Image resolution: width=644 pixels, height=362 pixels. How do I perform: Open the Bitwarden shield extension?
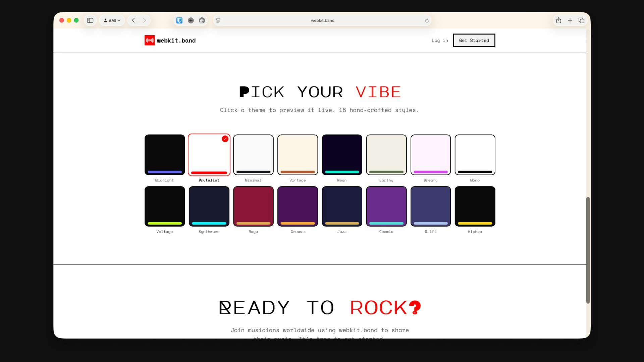(x=179, y=20)
